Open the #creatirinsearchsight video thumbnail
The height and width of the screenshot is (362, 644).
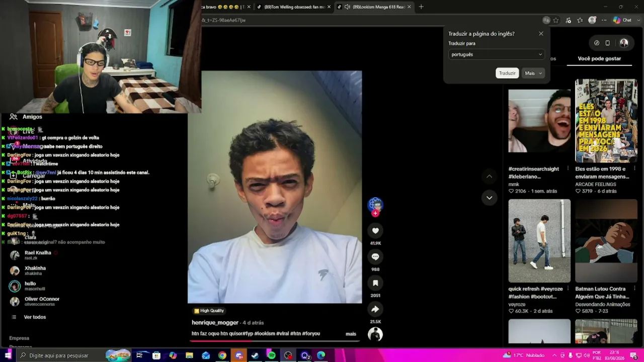pyautogui.click(x=539, y=121)
